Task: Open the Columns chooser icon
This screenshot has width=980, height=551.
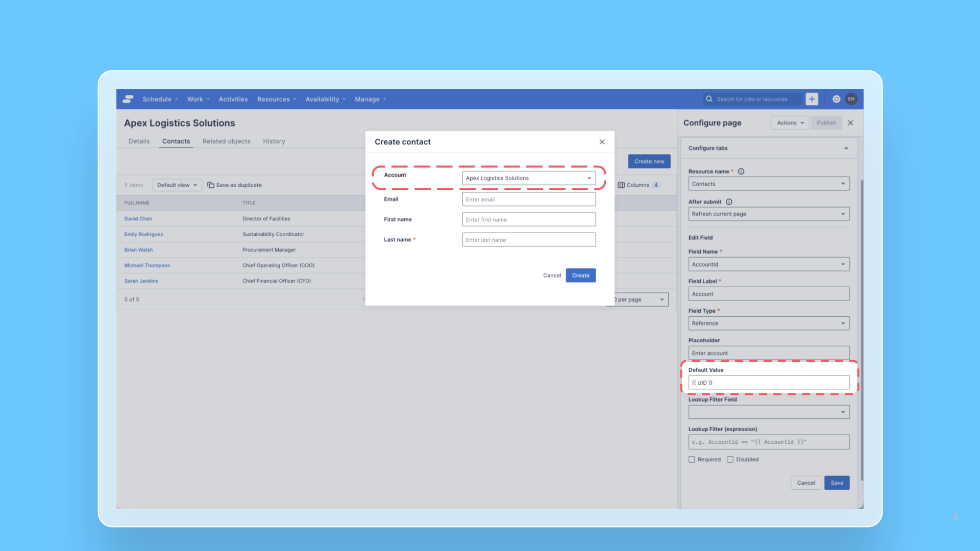Action: [x=621, y=185]
